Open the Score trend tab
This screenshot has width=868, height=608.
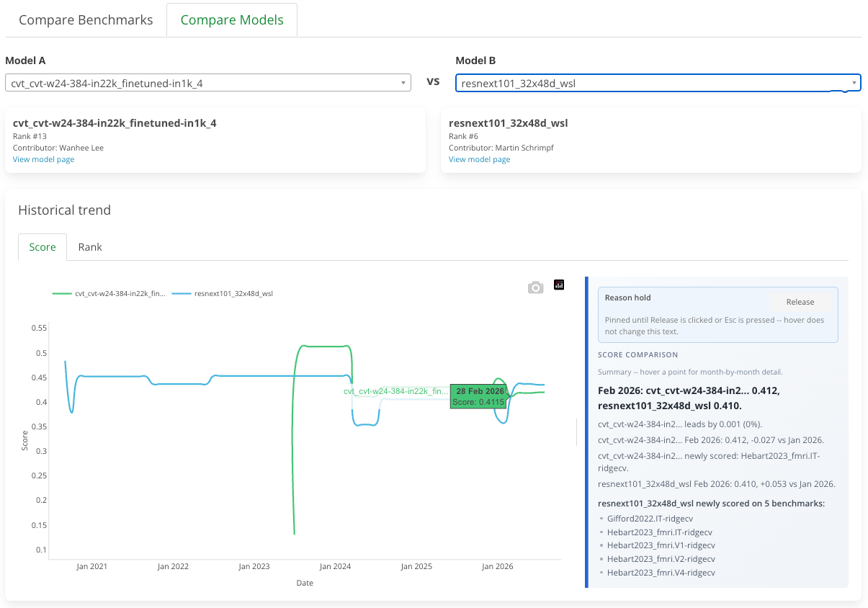42,247
